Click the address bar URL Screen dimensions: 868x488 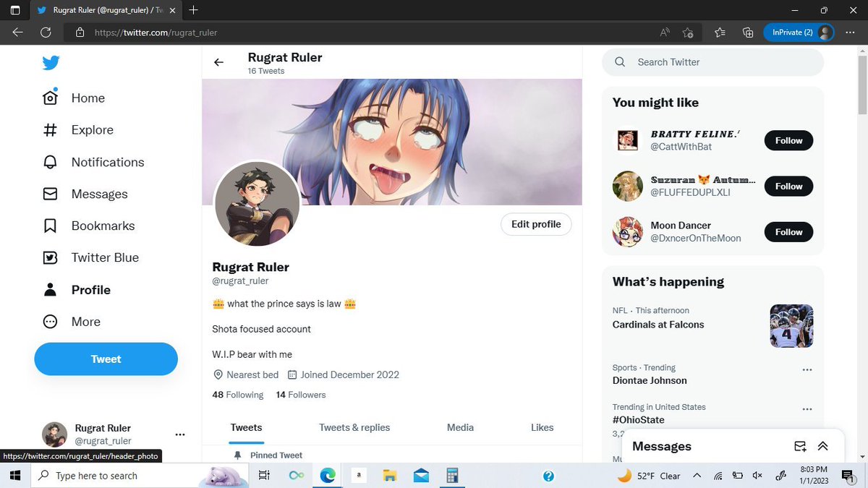point(156,33)
